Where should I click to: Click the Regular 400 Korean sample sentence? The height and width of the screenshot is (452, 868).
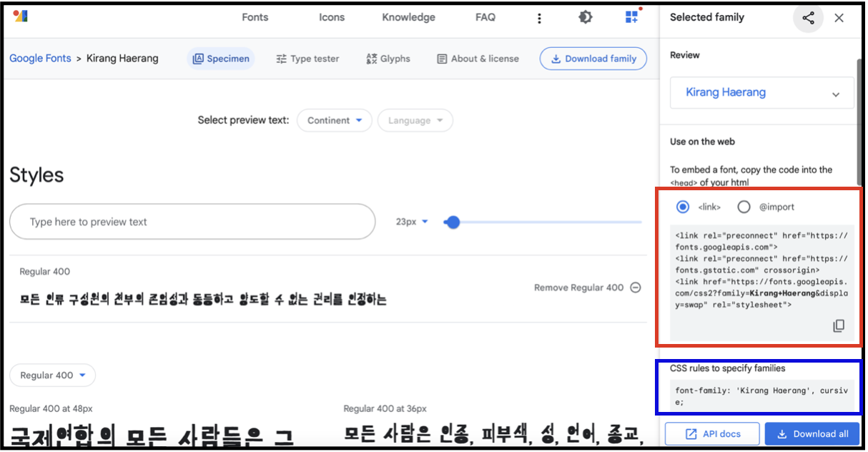pyautogui.click(x=204, y=300)
